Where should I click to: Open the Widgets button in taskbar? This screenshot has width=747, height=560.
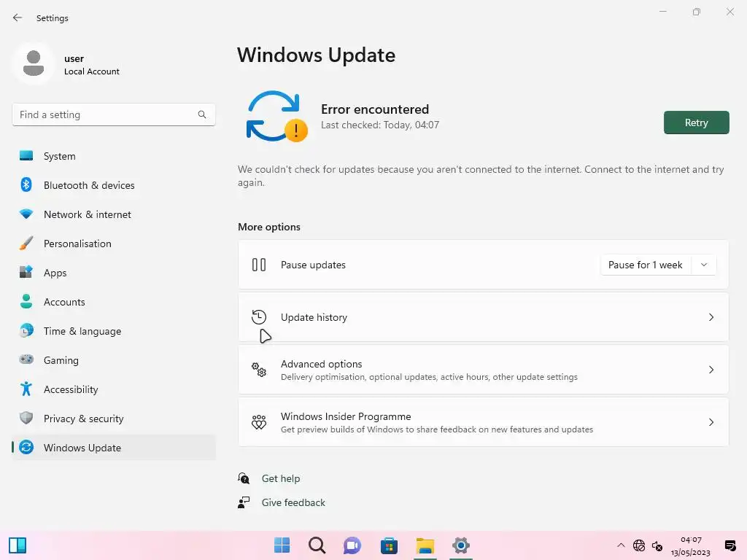[18, 545]
